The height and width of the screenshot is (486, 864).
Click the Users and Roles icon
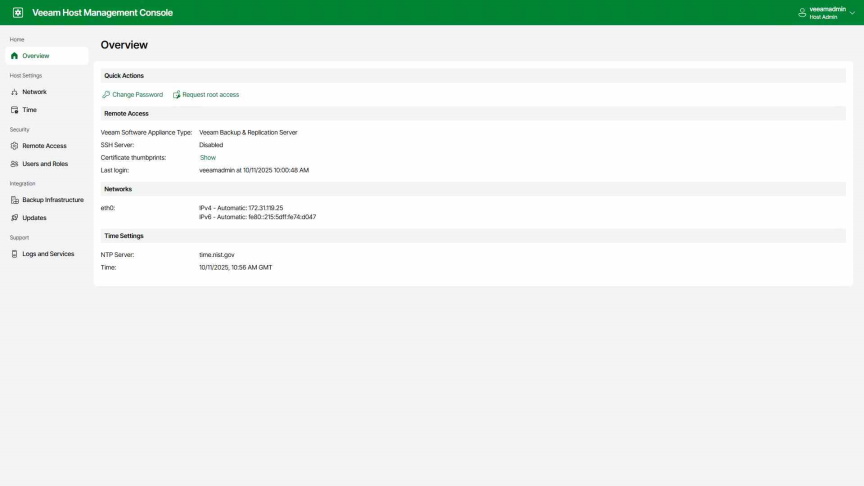(x=14, y=164)
